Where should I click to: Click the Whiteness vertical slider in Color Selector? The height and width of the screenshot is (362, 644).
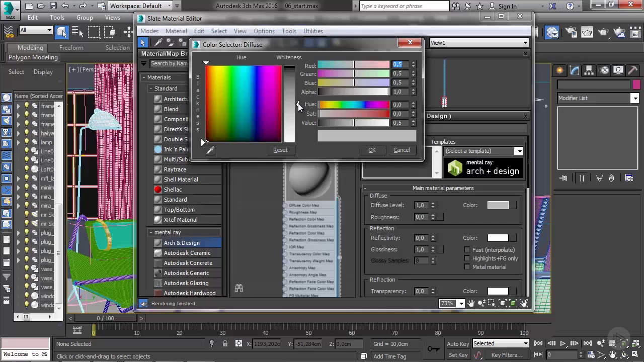[x=289, y=104]
